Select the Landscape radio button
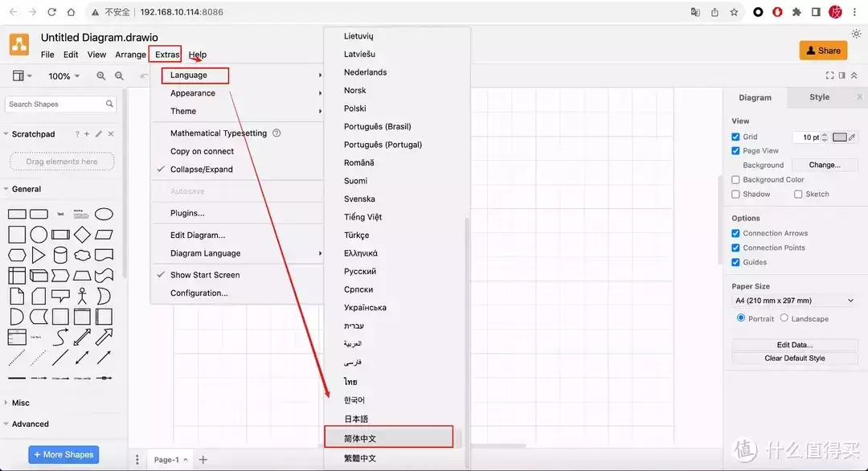Image resolution: width=868 pixels, height=471 pixels. tap(784, 317)
